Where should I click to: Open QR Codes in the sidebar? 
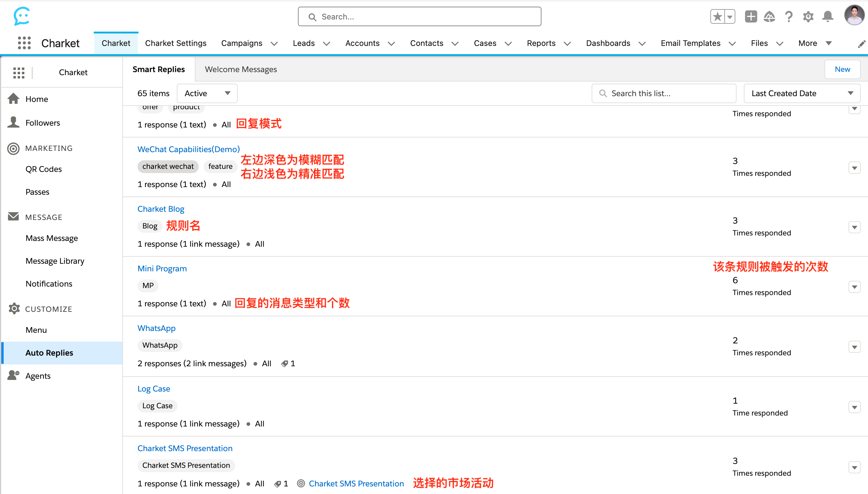click(44, 169)
